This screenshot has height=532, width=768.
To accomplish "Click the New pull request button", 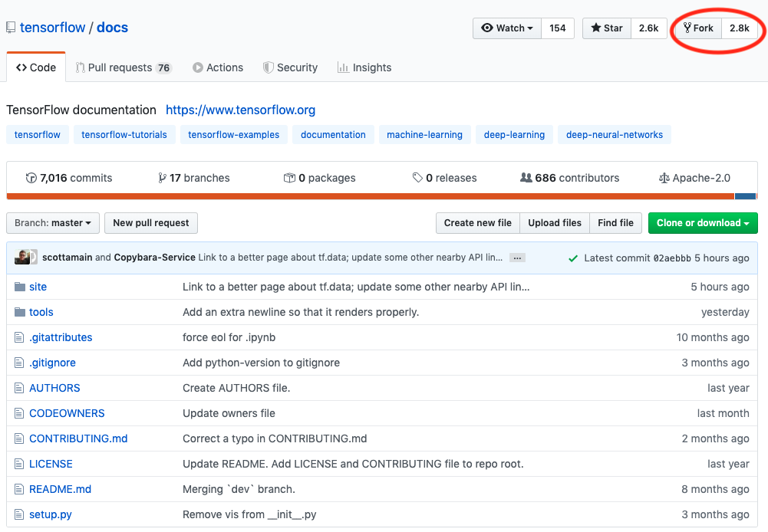I will pos(151,223).
